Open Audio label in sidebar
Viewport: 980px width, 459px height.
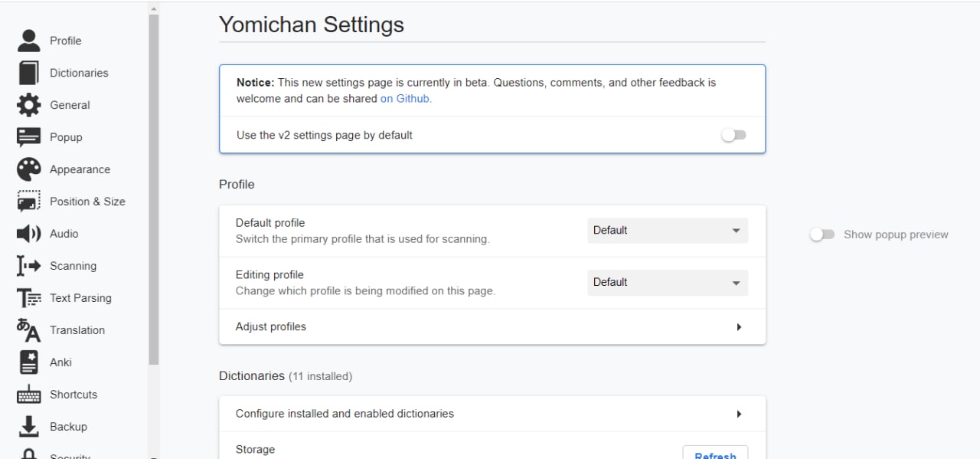click(64, 234)
